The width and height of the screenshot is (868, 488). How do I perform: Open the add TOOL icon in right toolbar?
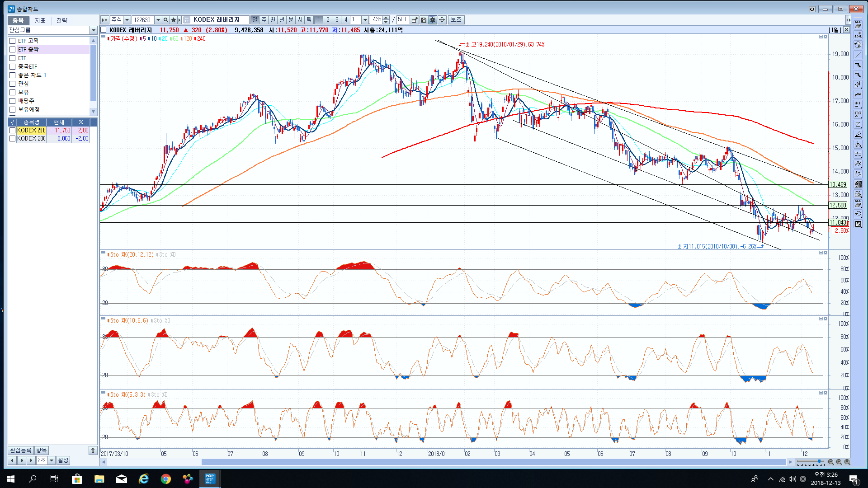[x=858, y=35]
